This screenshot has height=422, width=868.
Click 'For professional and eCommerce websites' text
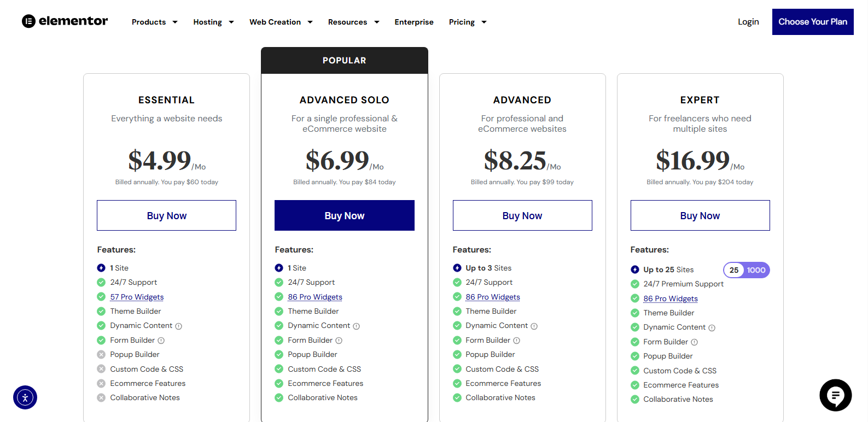click(x=522, y=124)
